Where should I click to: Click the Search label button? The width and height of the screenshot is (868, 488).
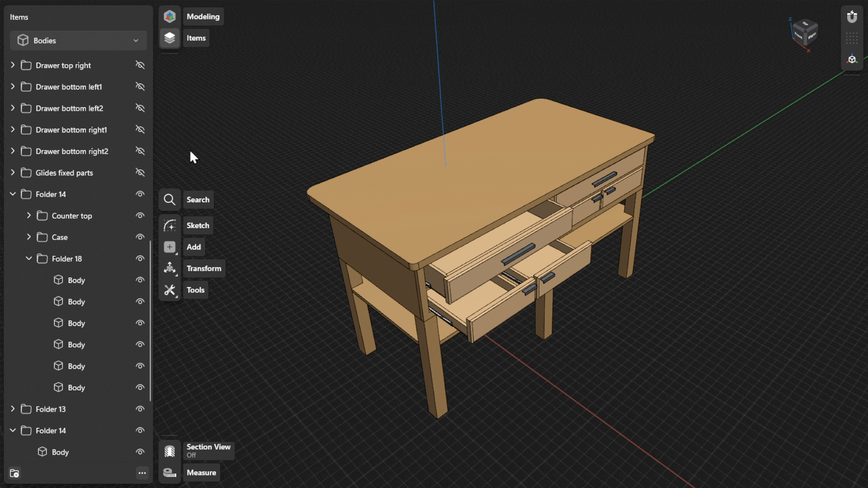click(198, 200)
